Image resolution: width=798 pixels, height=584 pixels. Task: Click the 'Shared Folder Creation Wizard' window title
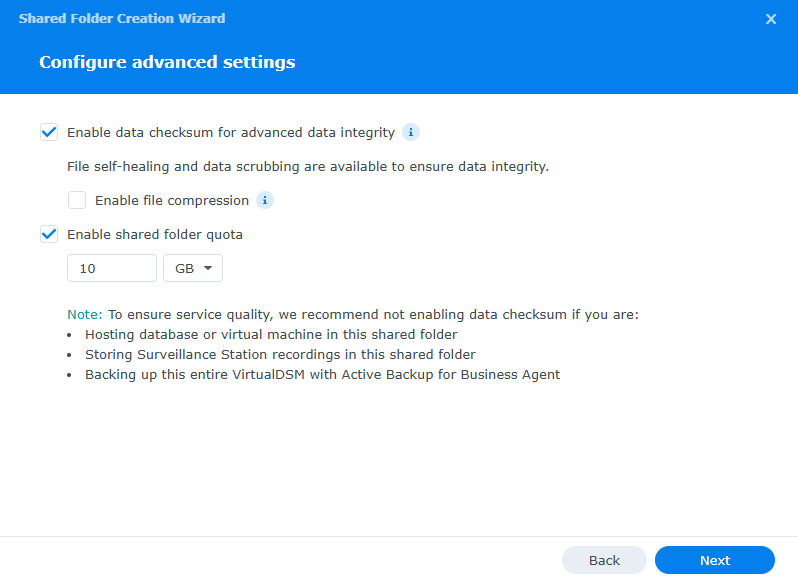coord(122,18)
